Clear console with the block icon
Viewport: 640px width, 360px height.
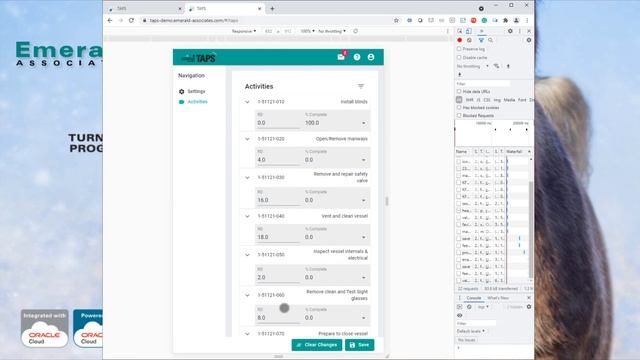(x=469, y=307)
